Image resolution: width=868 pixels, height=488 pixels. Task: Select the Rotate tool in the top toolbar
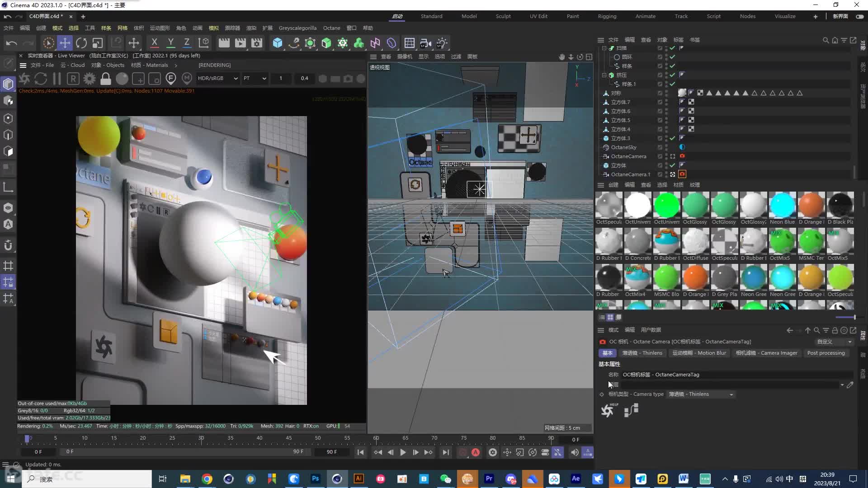tap(81, 43)
